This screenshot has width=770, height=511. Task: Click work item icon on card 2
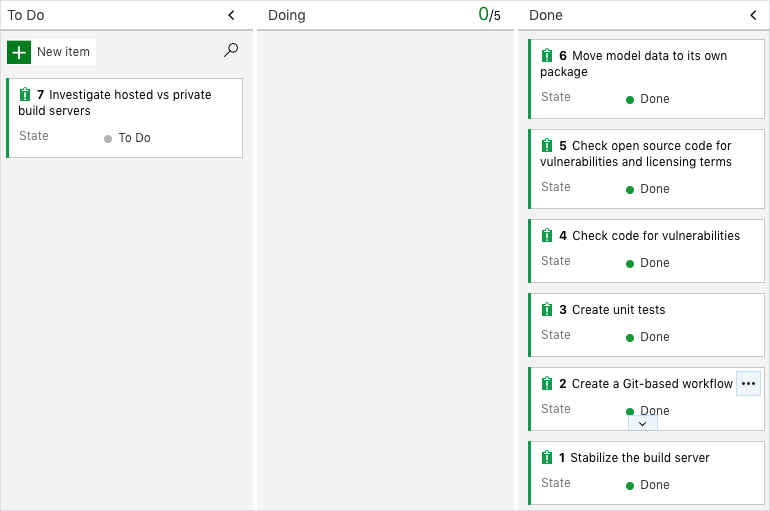547,383
